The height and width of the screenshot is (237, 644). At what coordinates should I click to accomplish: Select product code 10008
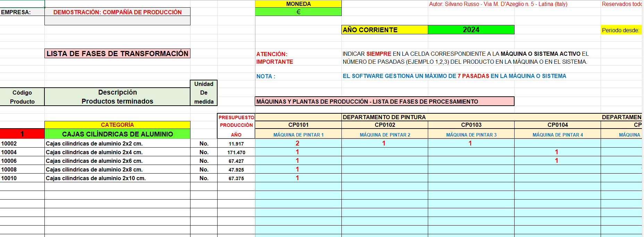coord(22,169)
